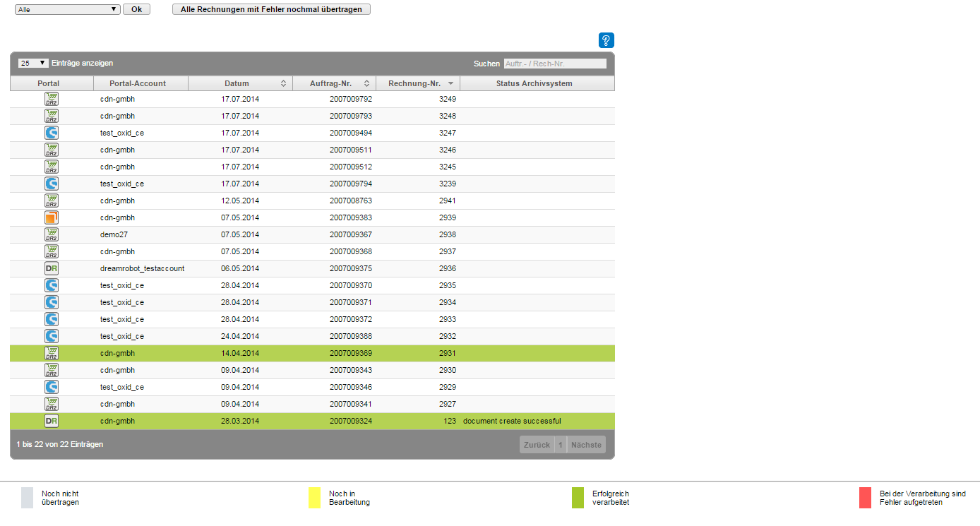This screenshot has height=526, width=980.
Task: Click the portal icon for invoice 3248
Action: click(x=52, y=116)
